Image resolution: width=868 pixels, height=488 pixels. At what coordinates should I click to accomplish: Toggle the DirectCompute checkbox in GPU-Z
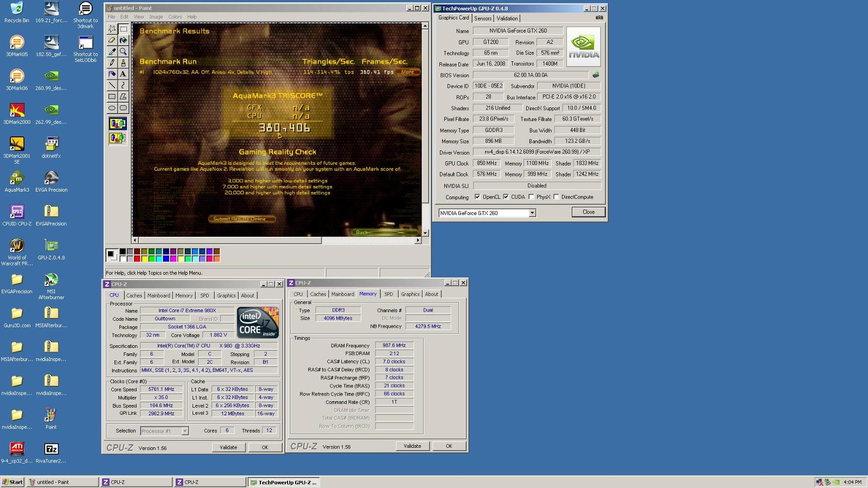[x=556, y=197]
